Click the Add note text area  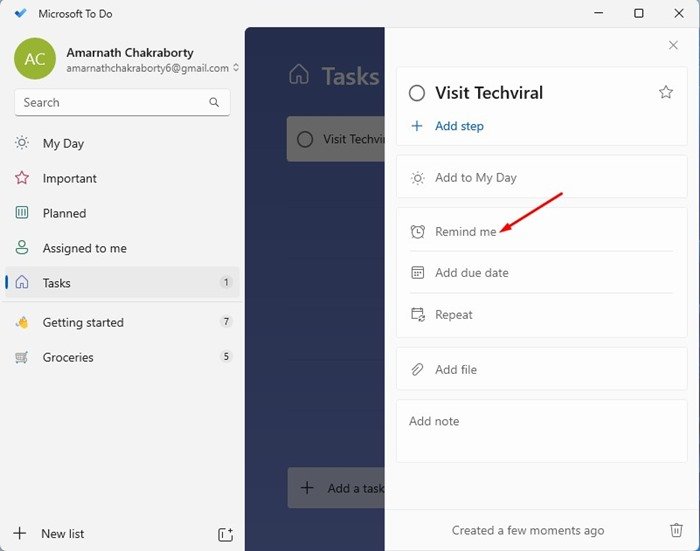tap(542, 431)
